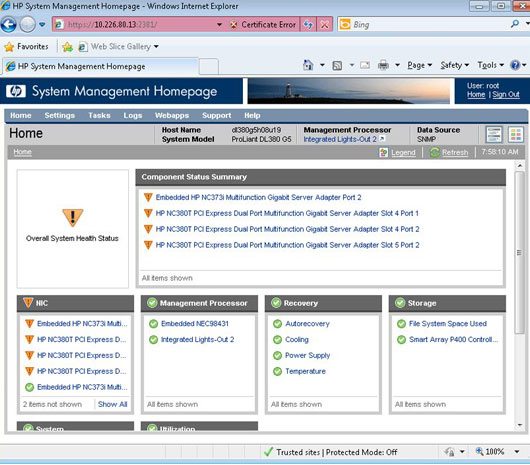Image resolution: width=530 pixels, height=465 pixels.
Task: Open the Webapps navigation menu
Action: (172, 116)
